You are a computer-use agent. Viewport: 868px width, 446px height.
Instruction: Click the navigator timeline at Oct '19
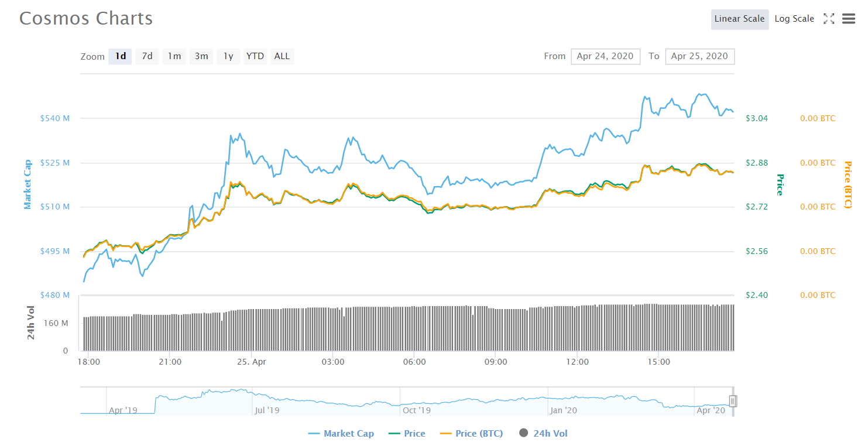pos(417,410)
